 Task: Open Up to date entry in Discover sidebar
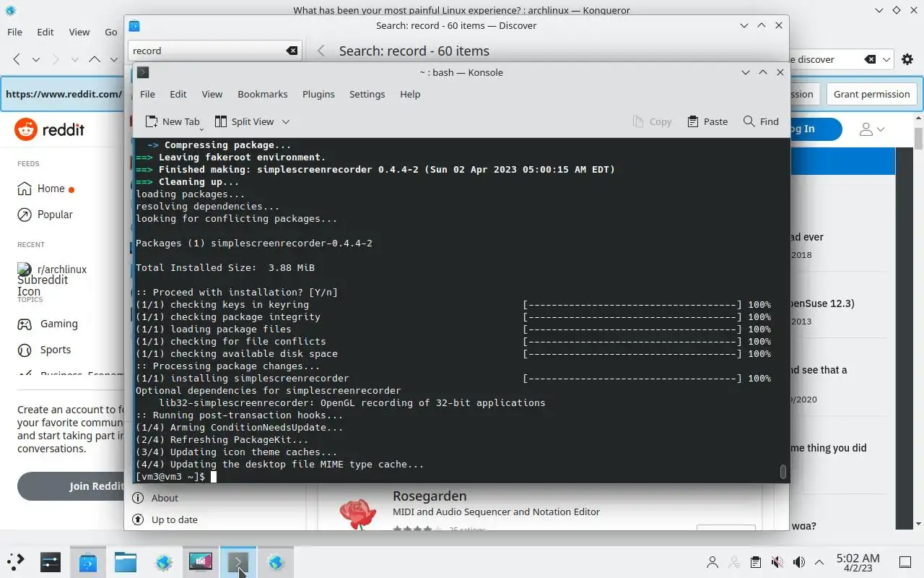tap(174, 519)
